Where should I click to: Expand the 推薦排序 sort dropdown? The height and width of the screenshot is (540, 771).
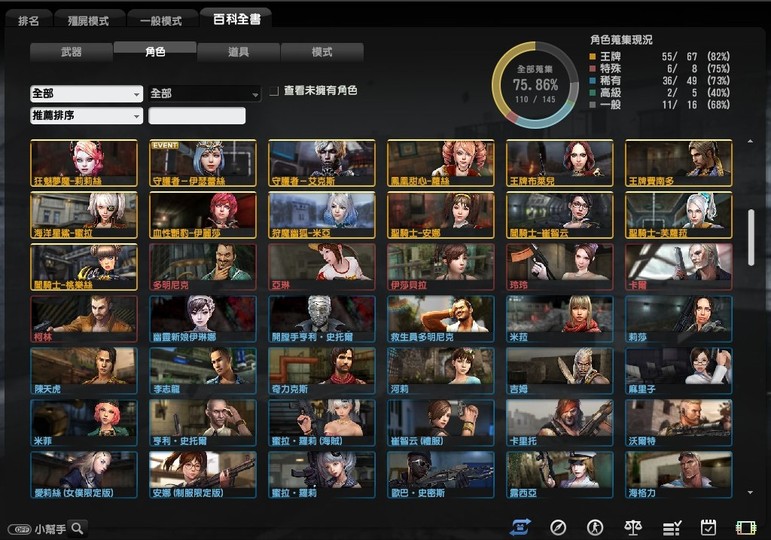coord(86,116)
